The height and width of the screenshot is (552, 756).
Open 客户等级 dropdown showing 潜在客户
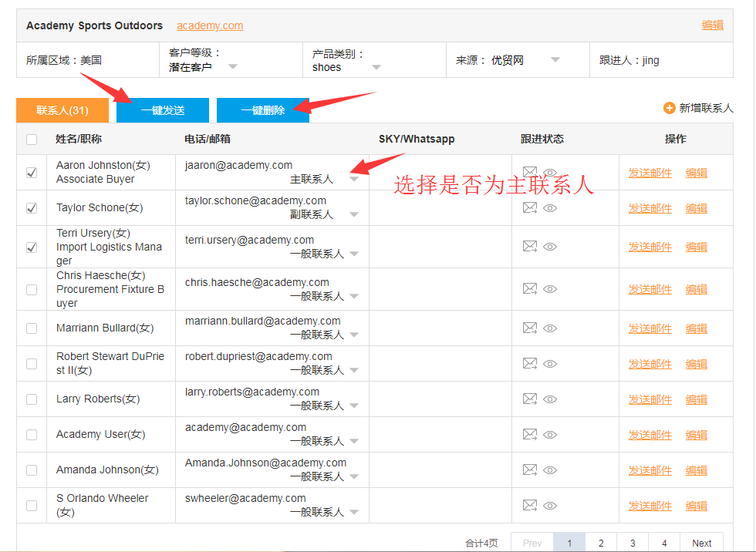point(233,66)
